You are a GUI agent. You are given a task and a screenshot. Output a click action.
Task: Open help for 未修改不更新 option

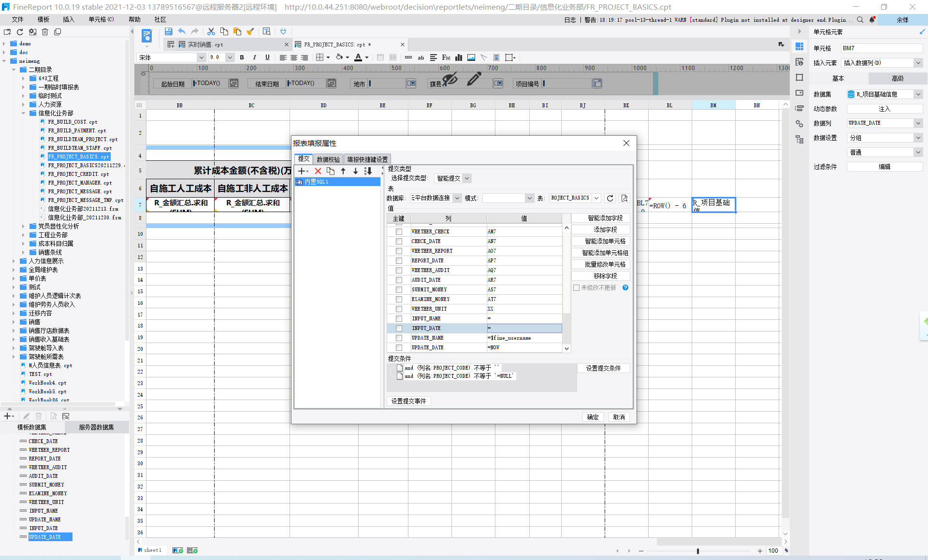coord(625,287)
